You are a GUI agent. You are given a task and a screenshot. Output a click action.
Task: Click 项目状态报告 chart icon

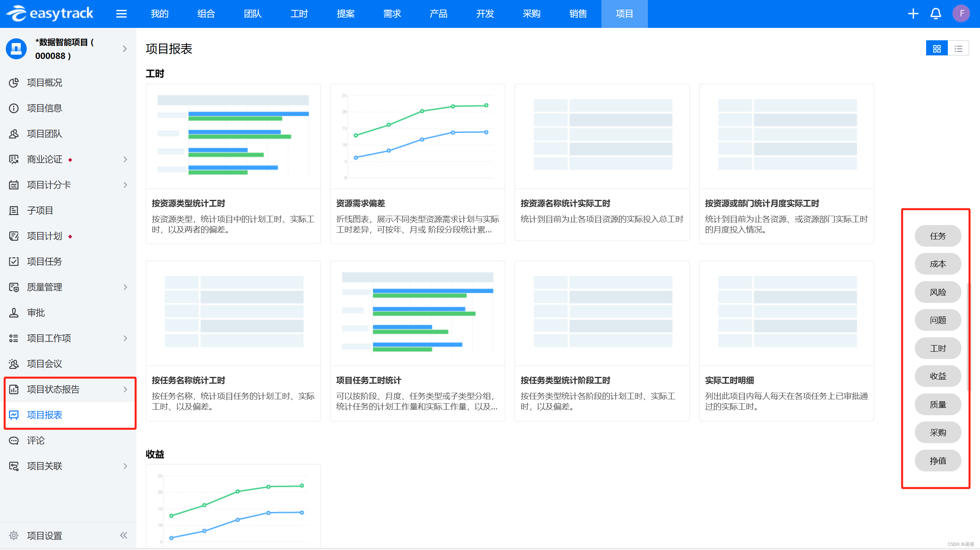coord(14,389)
